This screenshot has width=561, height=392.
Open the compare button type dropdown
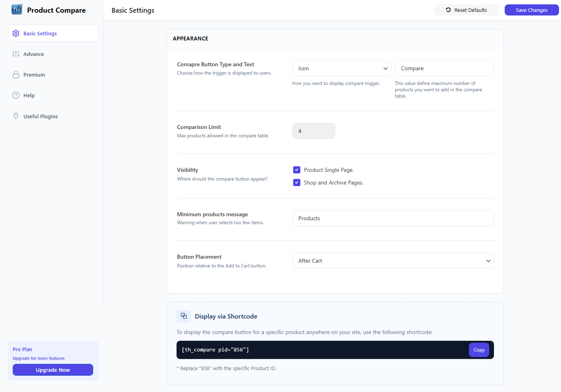tap(341, 68)
